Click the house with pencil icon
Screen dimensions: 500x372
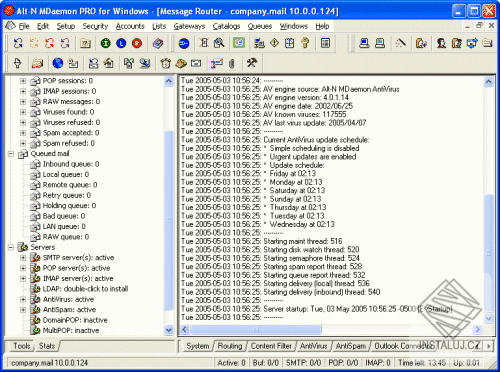pyautogui.click(x=109, y=63)
